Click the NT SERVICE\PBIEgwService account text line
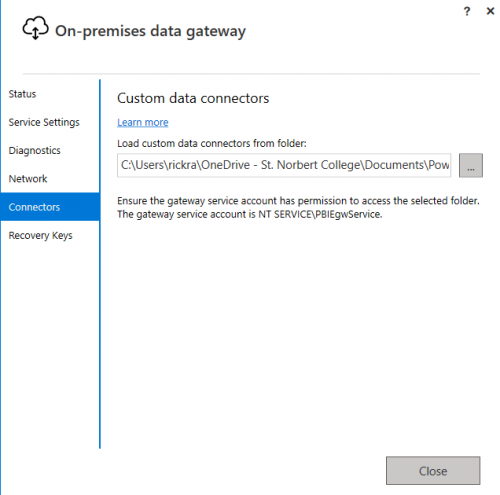500x495 pixels. (x=250, y=214)
